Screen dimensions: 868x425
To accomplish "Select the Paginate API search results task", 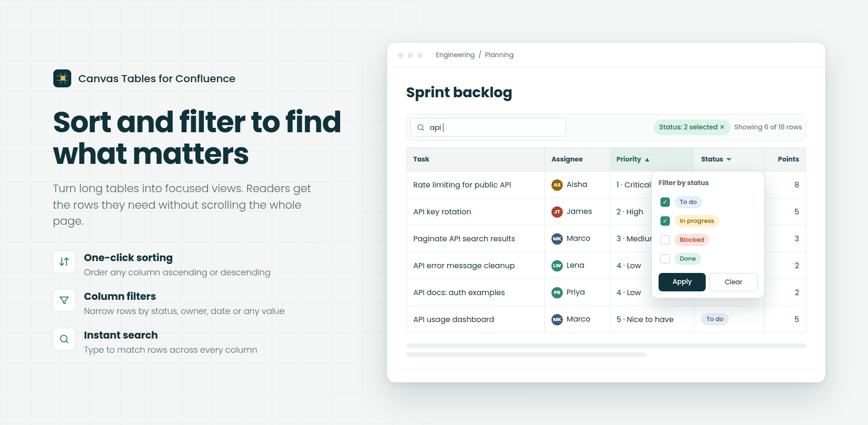I will (x=464, y=238).
